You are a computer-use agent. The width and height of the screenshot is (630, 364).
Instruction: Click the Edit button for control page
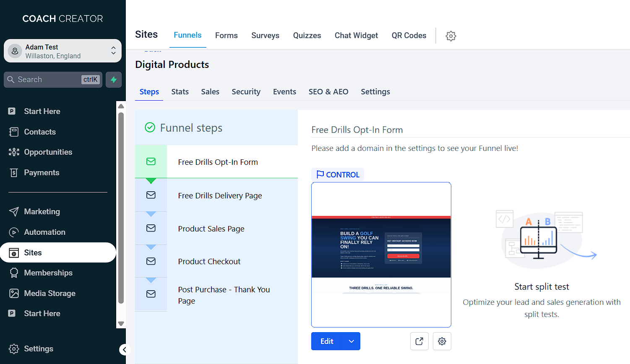point(327,341)
